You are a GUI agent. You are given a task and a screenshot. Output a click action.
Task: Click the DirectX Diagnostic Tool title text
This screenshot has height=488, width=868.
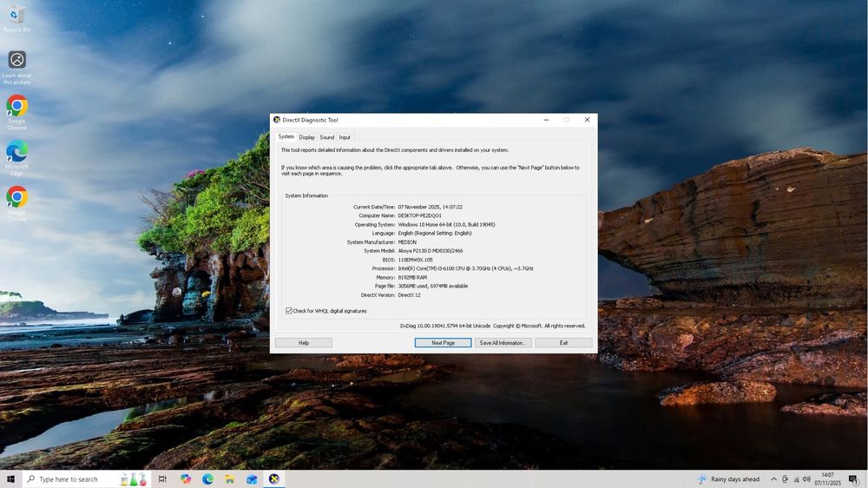point(310,120)
